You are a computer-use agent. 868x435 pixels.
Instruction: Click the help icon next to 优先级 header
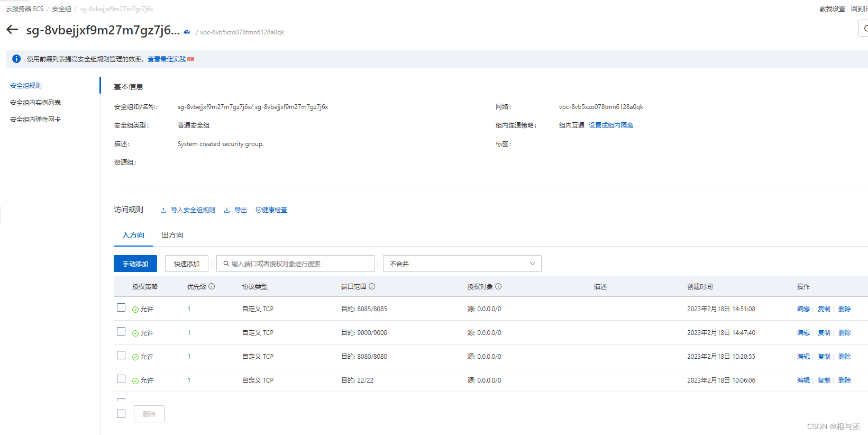pyautogui.click(x=212, y=286)
